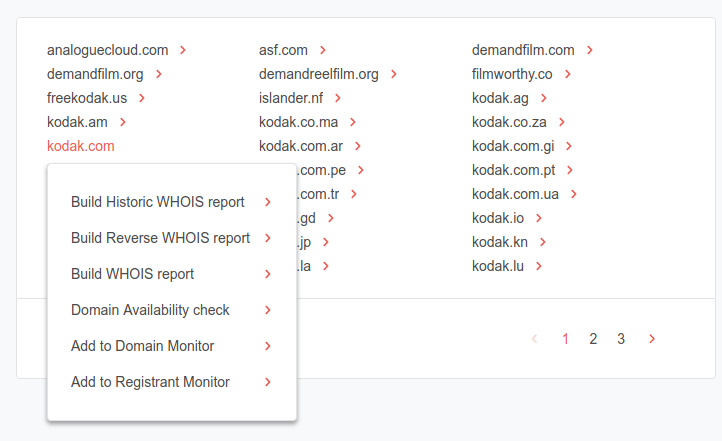Select kodak.com.ua domain

pos(515,194)
